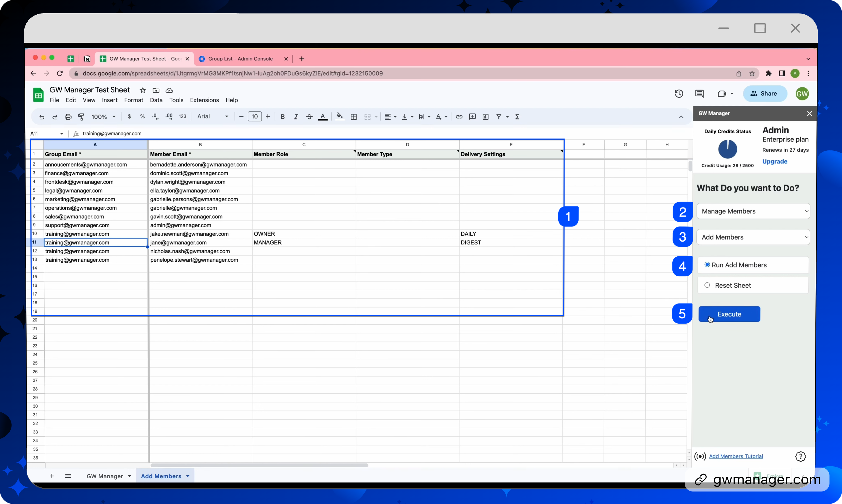Open the fill color picker

(339, 116)
